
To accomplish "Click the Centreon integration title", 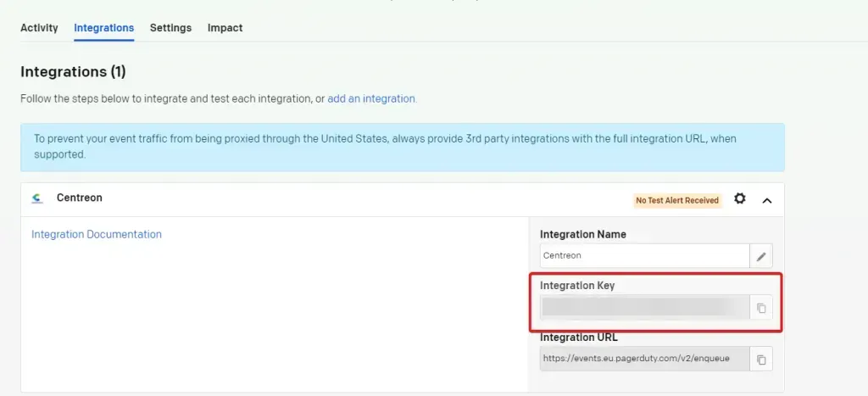I will pyautogui.click(x=79, y=198).
